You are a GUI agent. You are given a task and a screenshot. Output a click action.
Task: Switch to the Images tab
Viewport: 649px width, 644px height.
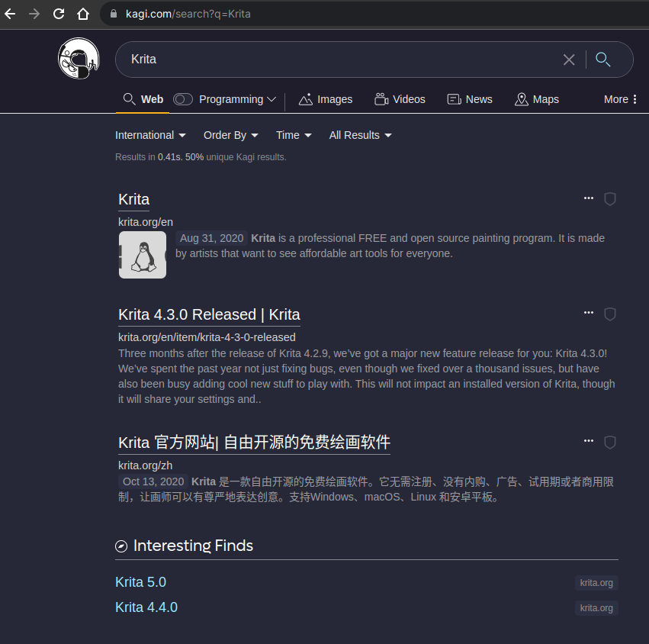point(326,99)
